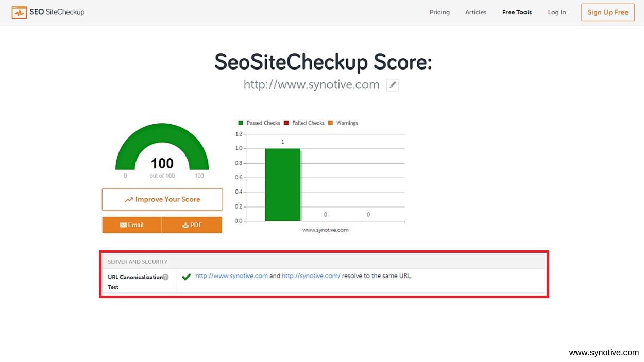Click the www.synotive.com chart axis label
644x362 pixels.
coord(326,230)
